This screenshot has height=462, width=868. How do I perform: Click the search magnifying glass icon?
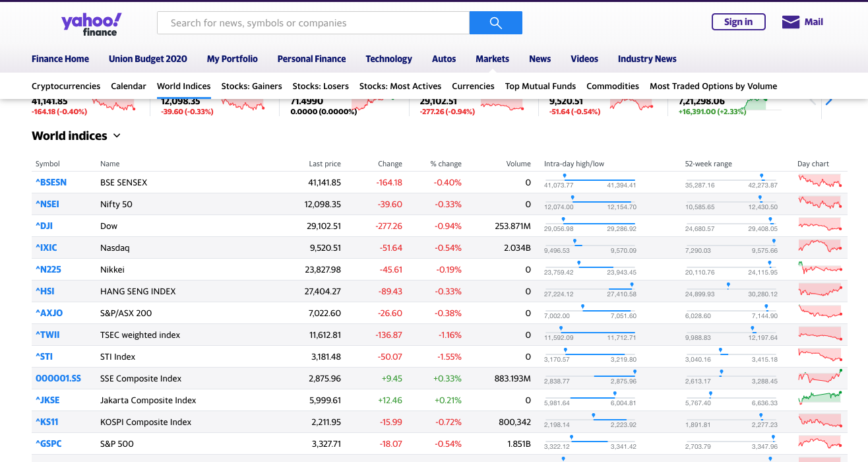pos(495,22)
